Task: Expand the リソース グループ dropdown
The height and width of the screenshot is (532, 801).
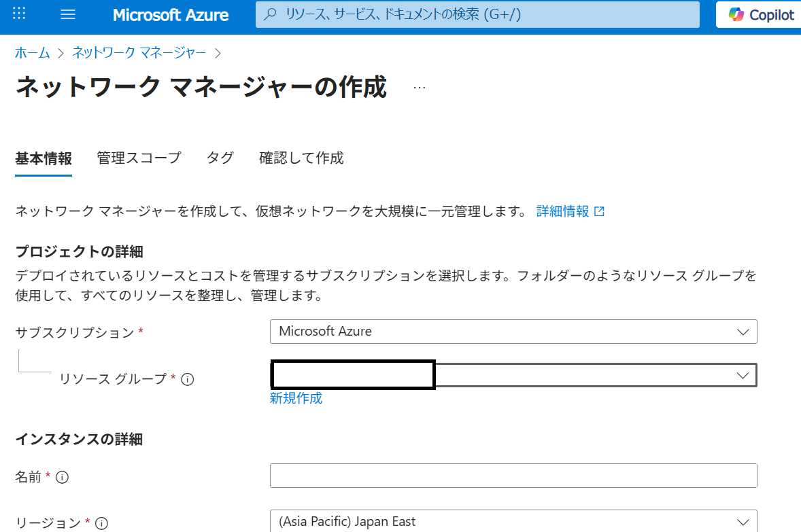Action: 513,375
